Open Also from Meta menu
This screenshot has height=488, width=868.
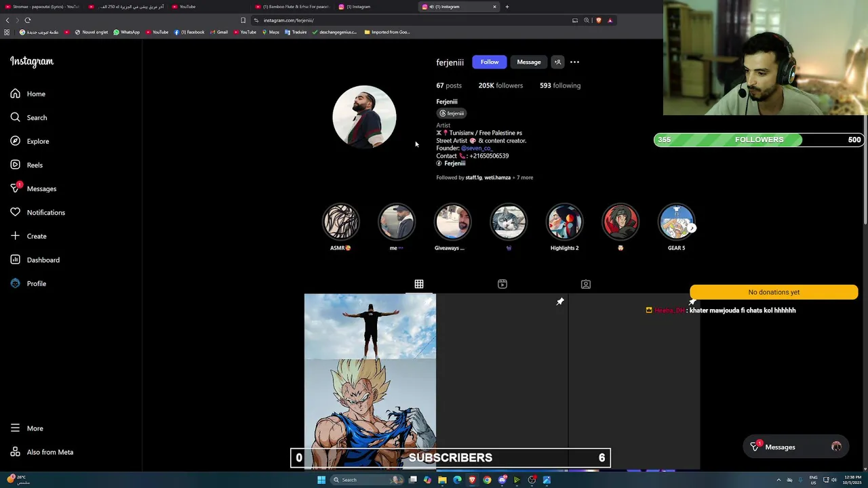click(x=41, y=452)
